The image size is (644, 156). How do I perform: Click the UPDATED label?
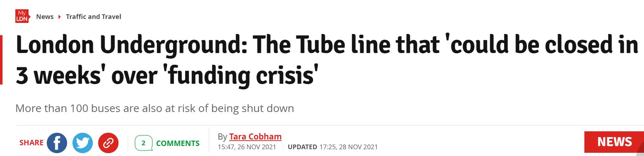tap(302, 147)
